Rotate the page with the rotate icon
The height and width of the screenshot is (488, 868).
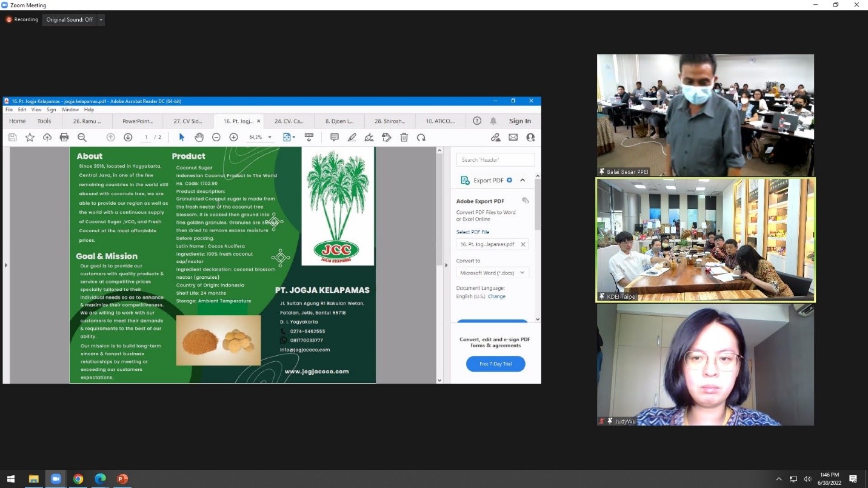tap(421, 138)
